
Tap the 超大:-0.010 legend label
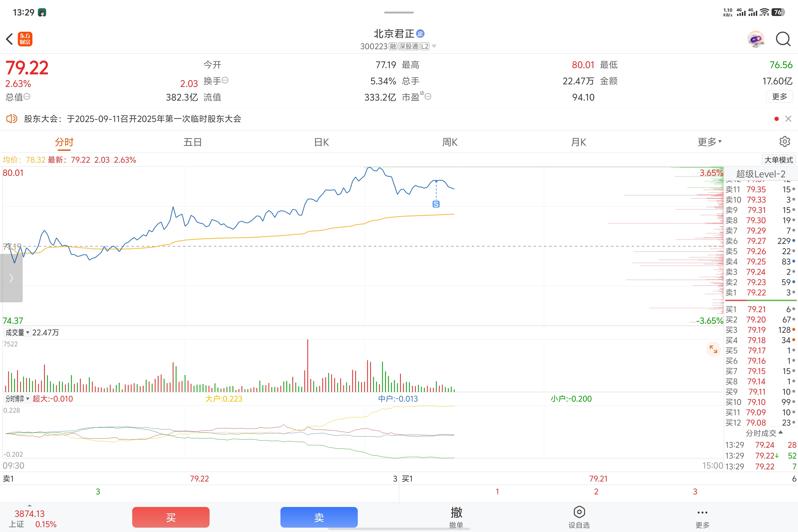tap(53, 399)
